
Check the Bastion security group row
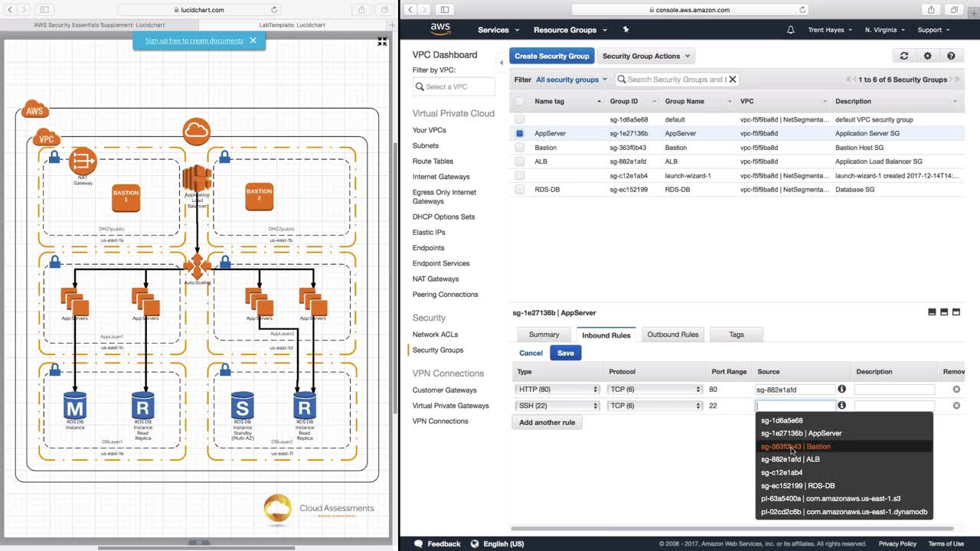520,148
